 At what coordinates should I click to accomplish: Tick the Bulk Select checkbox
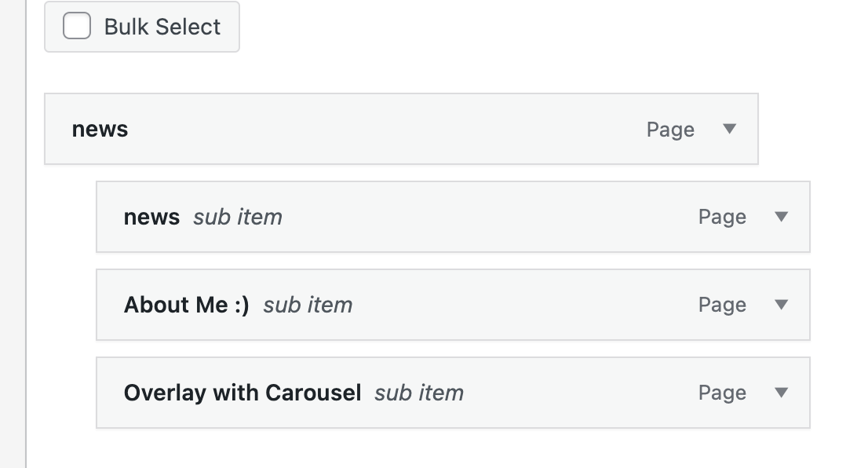[x=77, y=27]
